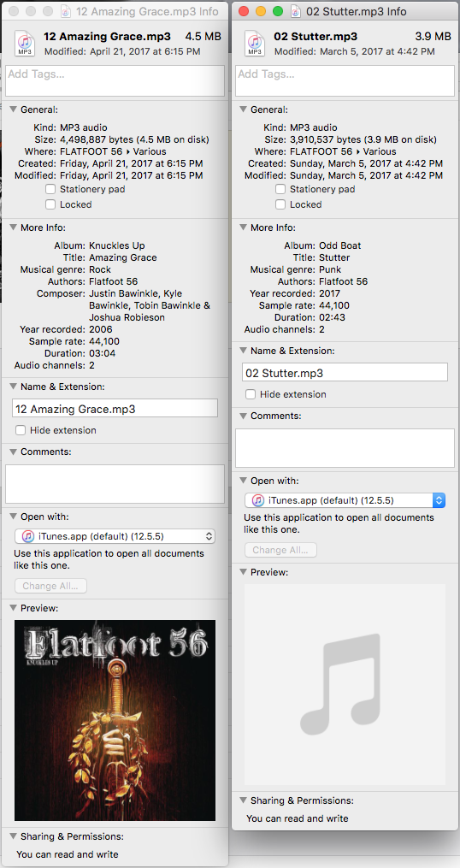
Task: Toggle Stationery pad in Amazing Grace window
Action: [50, 189]
